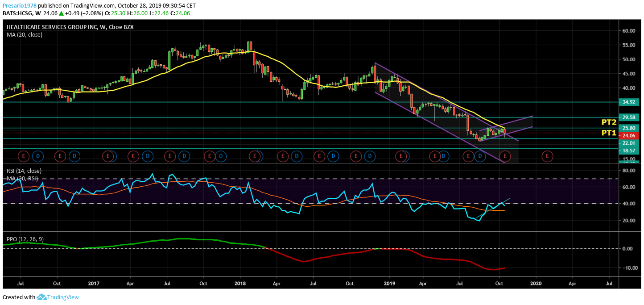
Task: Click the Created with text in the footer
Action: pyautogui.click(x=19, y=297)
